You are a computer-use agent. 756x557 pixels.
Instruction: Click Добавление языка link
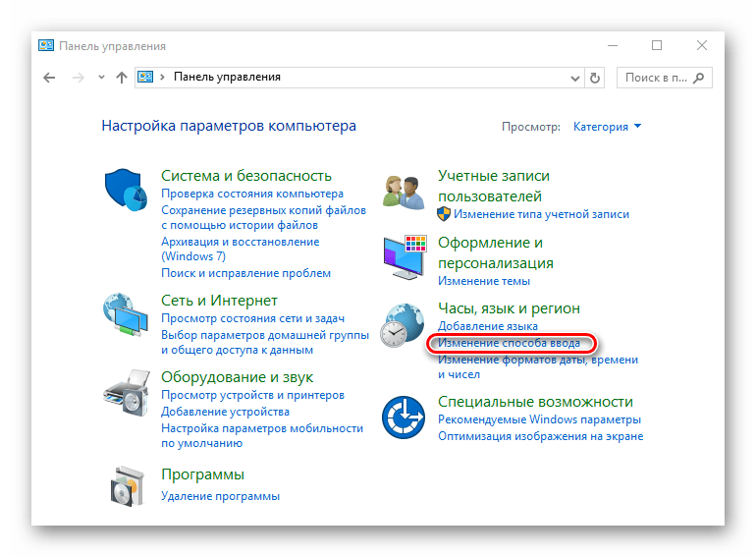click(488, 326)
